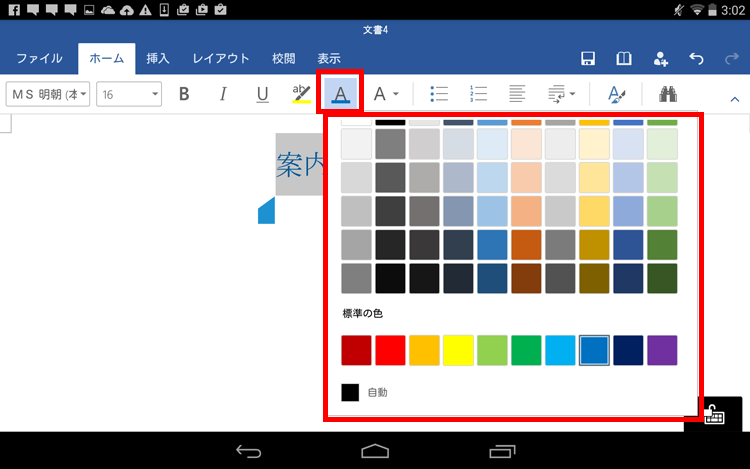Tap the Android home button

[375, 450]
